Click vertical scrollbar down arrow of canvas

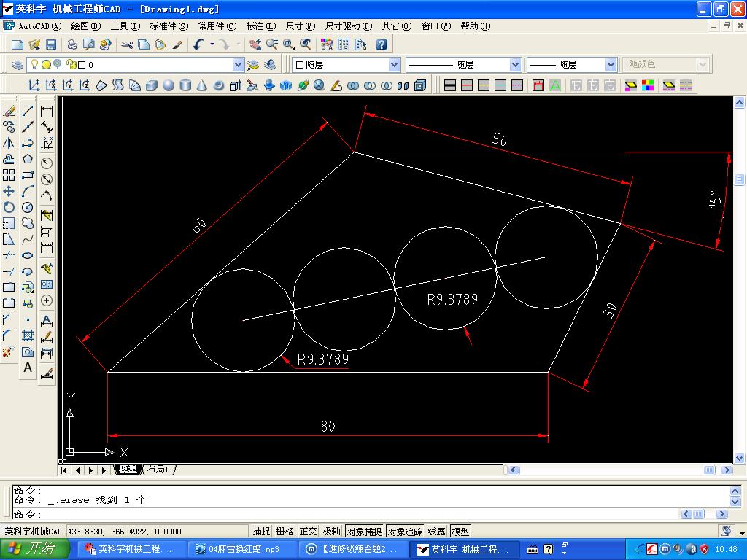tap(739, 458)
